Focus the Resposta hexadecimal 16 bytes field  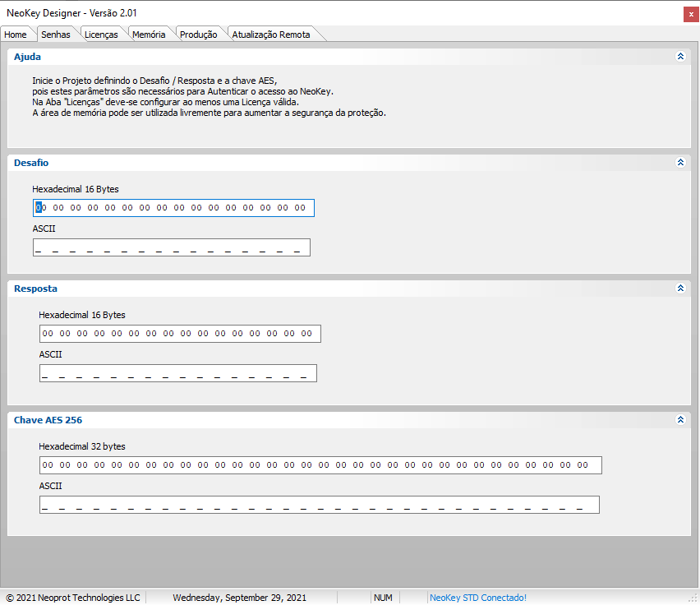(x=180, y=334)
